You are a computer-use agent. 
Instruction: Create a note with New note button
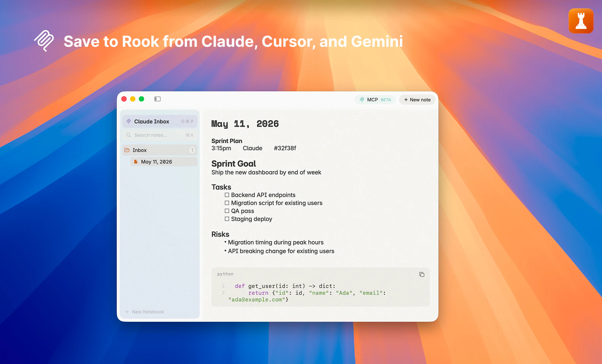[x=417, y=100]
